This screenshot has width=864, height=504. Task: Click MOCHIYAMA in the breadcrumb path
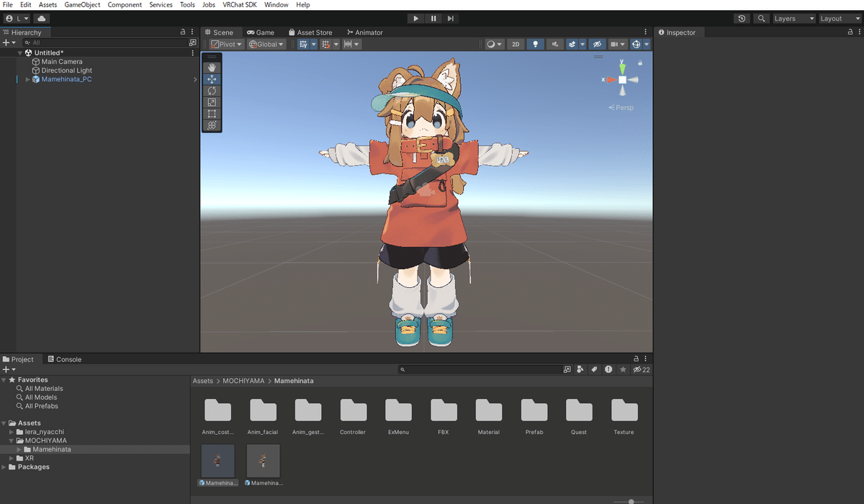(243, 381)
